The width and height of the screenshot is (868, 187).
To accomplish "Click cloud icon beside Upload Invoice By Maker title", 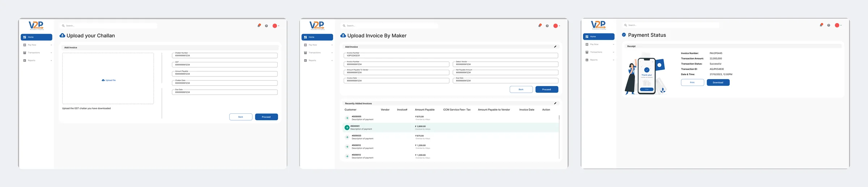I will (343, 35).
